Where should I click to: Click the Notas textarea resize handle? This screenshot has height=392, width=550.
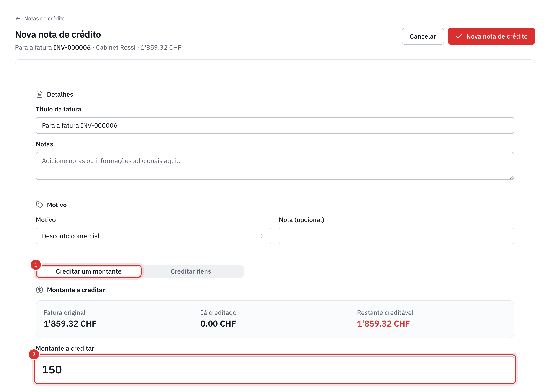point(511,177)
